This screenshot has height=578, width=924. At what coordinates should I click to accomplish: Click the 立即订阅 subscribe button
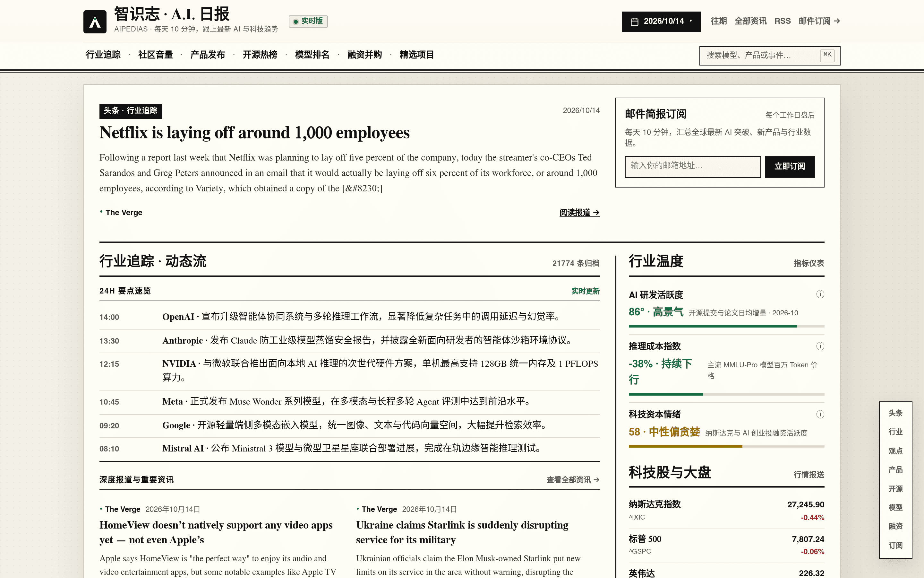point(789,167)
